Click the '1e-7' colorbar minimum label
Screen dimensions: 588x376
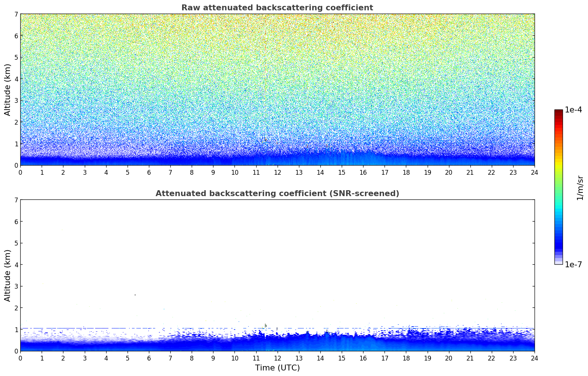pos(573,265)
